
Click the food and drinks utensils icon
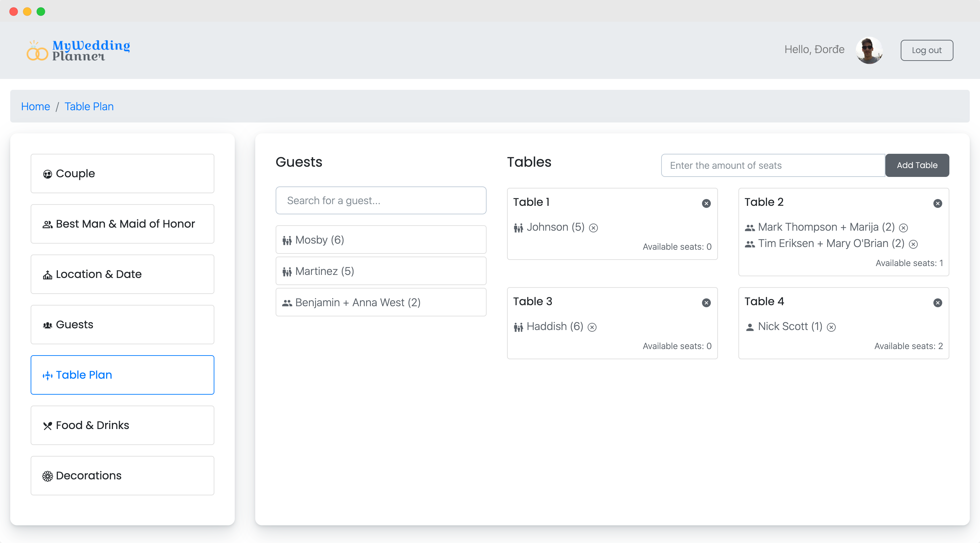[47, 425]
